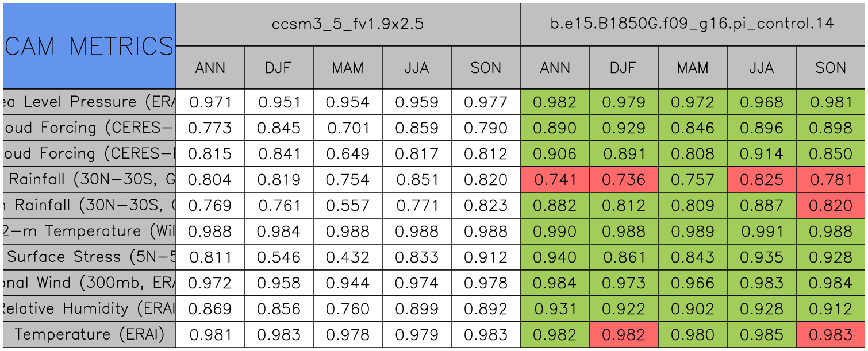Select the 0.546 cell
868x351 pixels.
[279, 257]
